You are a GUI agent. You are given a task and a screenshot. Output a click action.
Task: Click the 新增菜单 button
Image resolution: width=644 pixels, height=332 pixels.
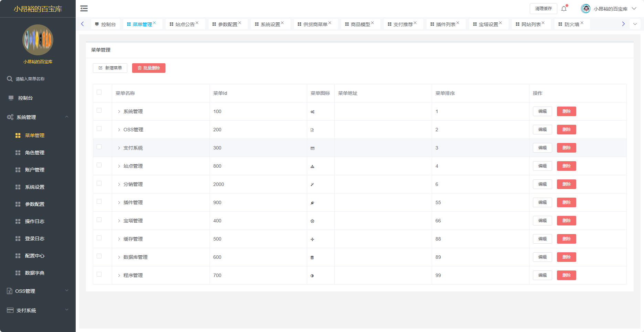coord(110,68)
